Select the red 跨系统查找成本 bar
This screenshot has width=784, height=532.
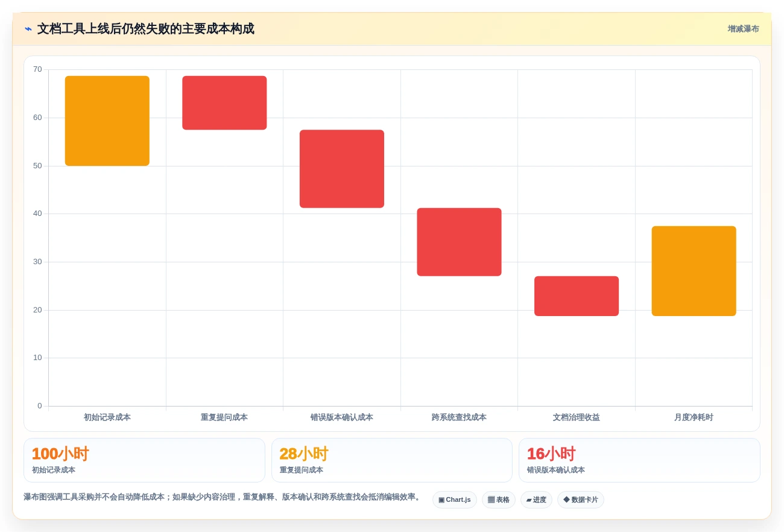coord(459,242)
